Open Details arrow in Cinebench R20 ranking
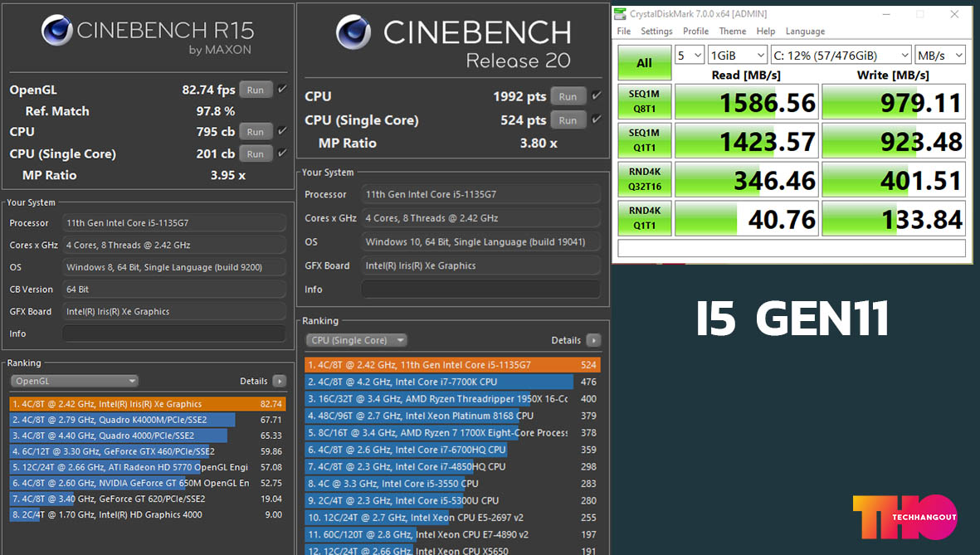This screenshot has height=555, width=980. coord(594,340)
